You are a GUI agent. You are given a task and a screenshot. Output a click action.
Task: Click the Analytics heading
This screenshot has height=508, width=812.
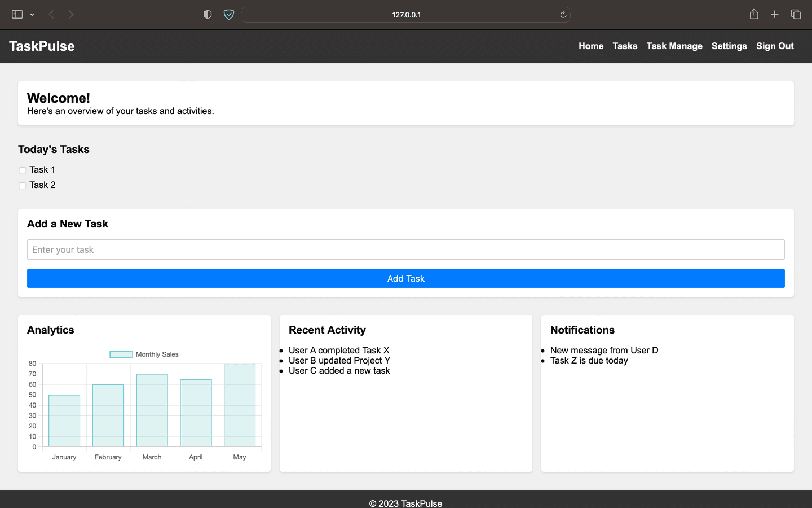tap(51, 330)
